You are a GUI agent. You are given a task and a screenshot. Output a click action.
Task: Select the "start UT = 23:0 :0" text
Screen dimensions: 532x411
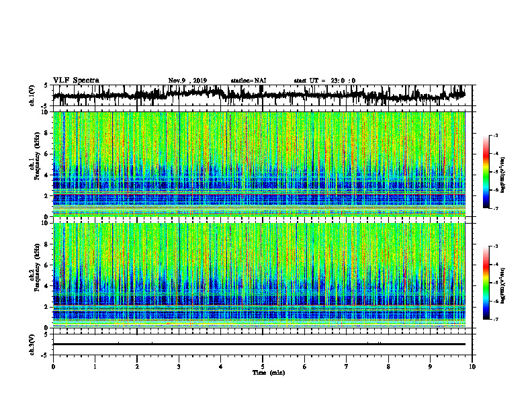coord(324,81)
